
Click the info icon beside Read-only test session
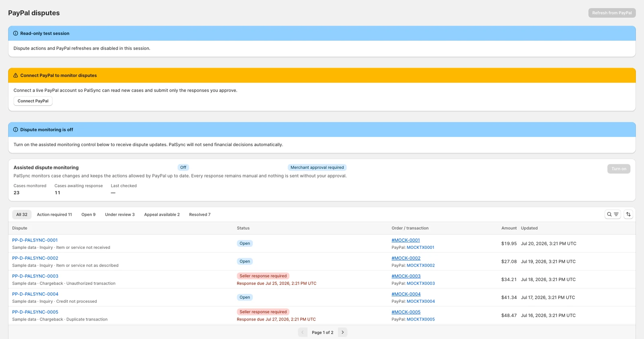click(x=16, y=33)
